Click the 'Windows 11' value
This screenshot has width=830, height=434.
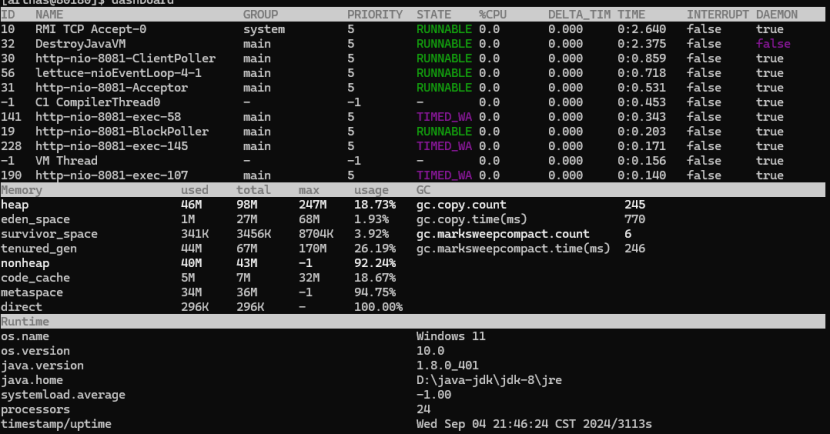(451, 337)
